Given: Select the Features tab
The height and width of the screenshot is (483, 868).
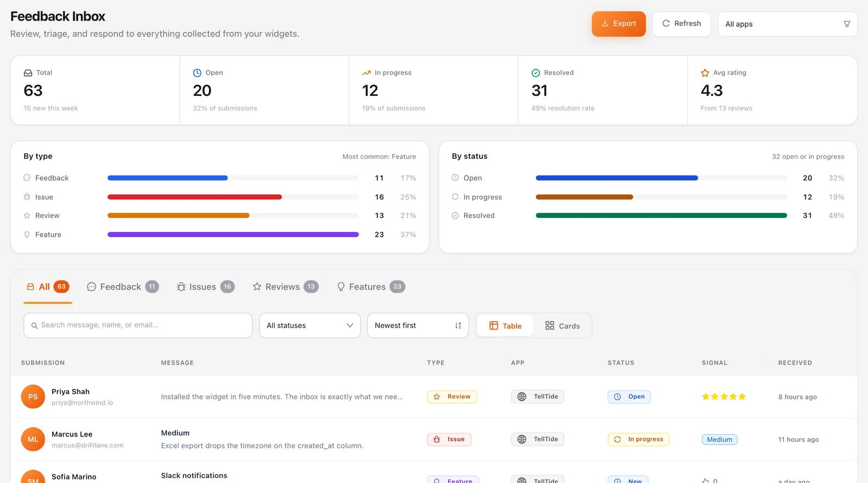Looking at the screenshot, I should point(371,287).
